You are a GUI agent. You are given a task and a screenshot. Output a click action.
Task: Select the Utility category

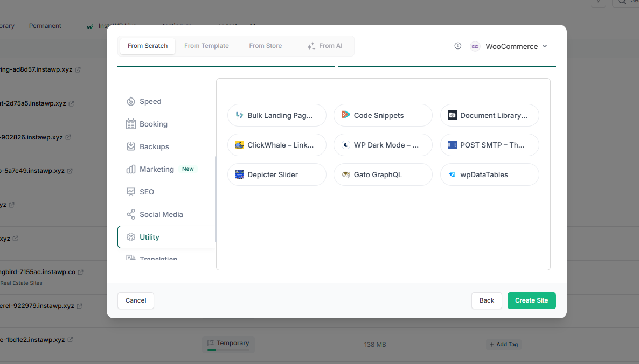165,237
